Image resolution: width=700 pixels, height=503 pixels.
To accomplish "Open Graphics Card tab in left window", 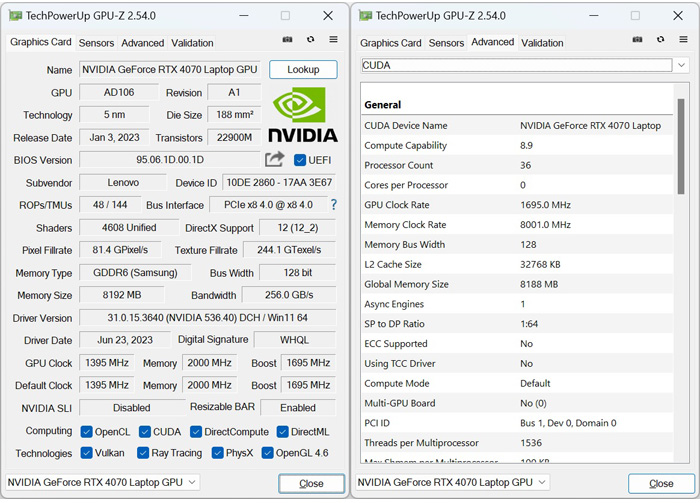I will (41, 42).
